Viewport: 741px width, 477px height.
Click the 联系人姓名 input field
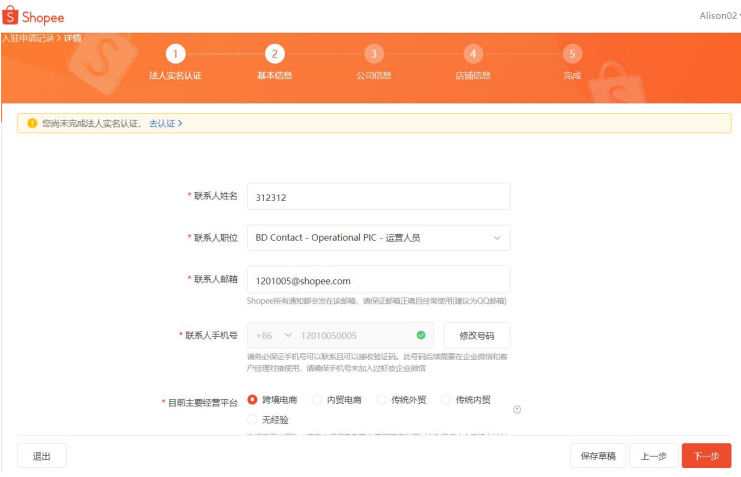point(379,197)
